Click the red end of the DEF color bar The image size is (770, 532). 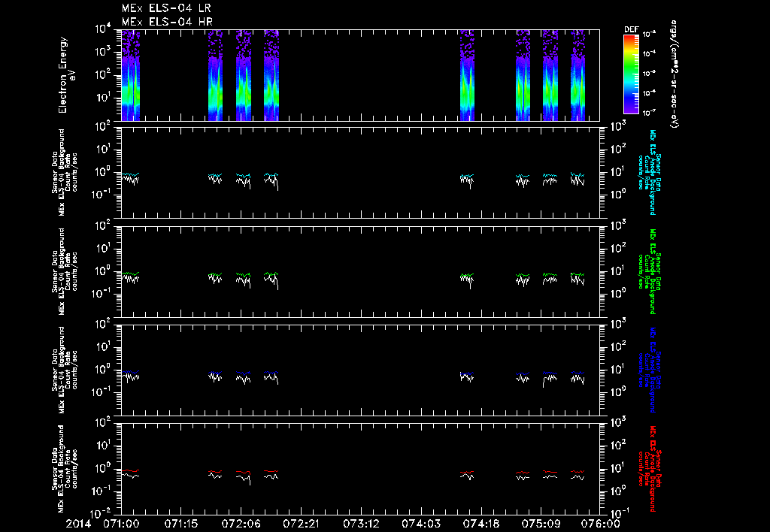click(631, 39)
